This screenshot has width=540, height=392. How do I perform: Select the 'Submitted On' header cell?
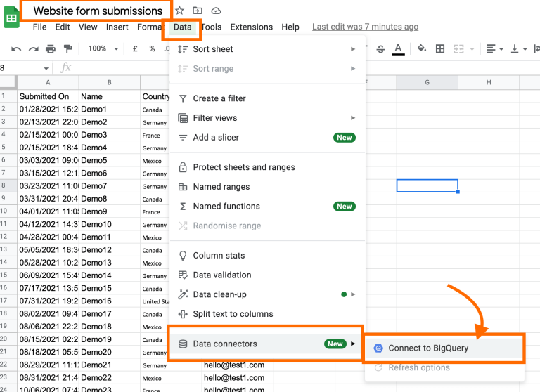point(48,96)
